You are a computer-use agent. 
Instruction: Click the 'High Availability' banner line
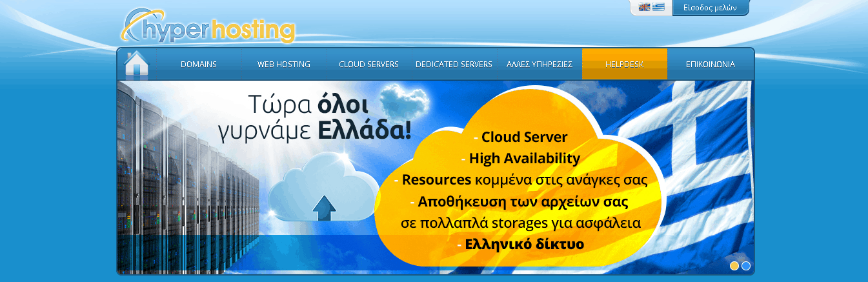tap(521, 158)
